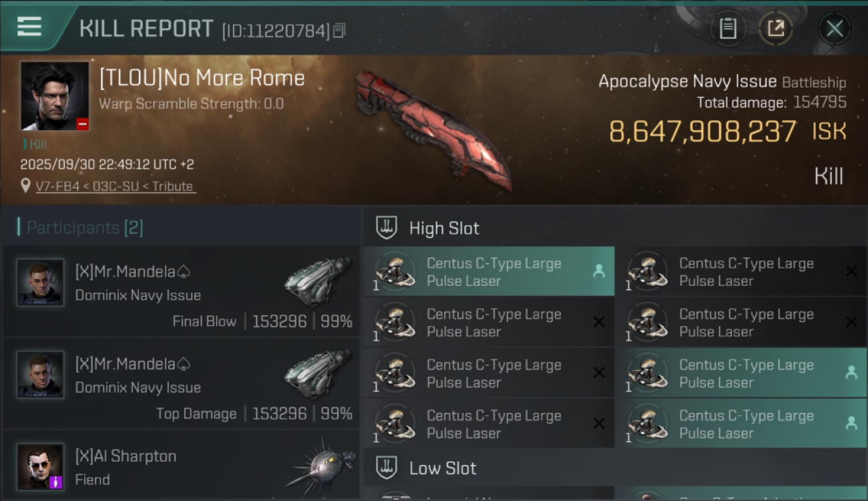The image size is (868, 501).
Task: Click the Low Slot section header
Action: [x=443, y=468]
